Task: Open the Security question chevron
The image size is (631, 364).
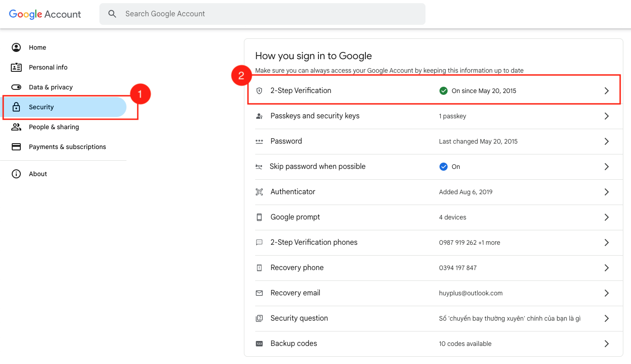Action: [607, 318]
